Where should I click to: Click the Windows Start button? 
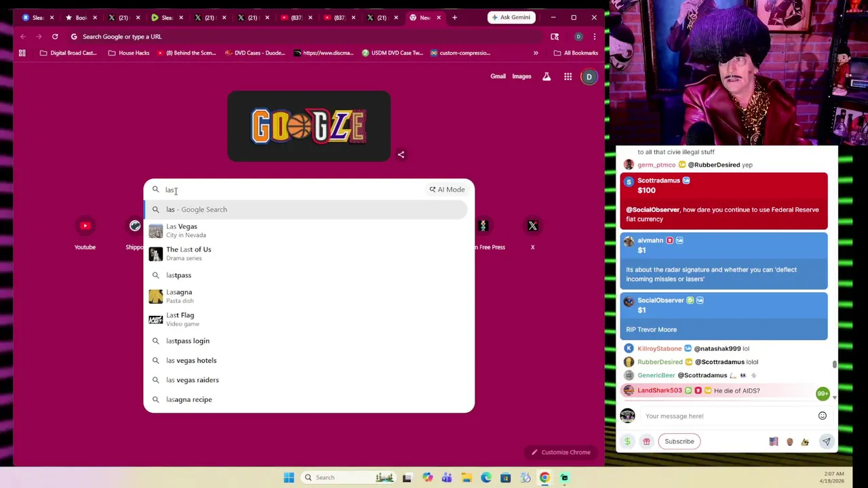289,477
